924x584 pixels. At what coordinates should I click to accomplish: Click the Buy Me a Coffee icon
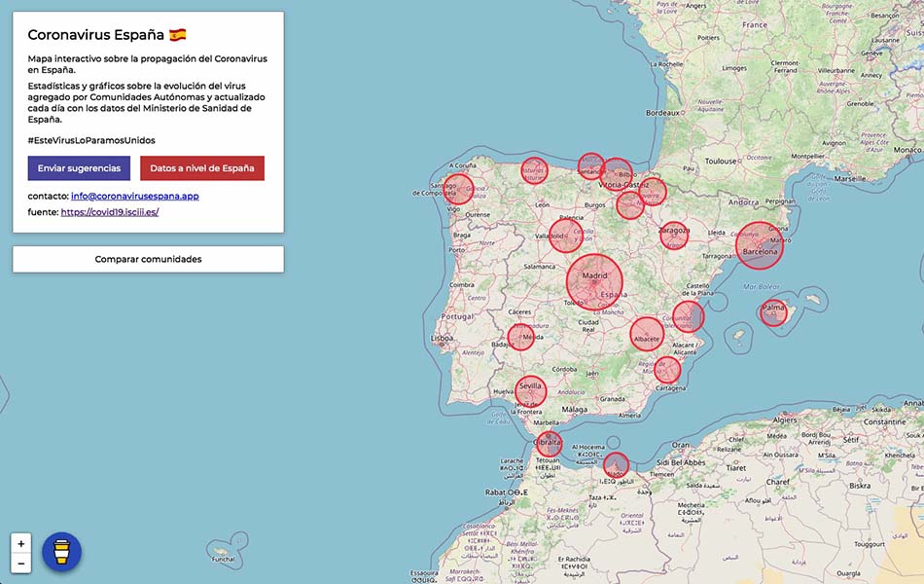(x=61, y=551)
